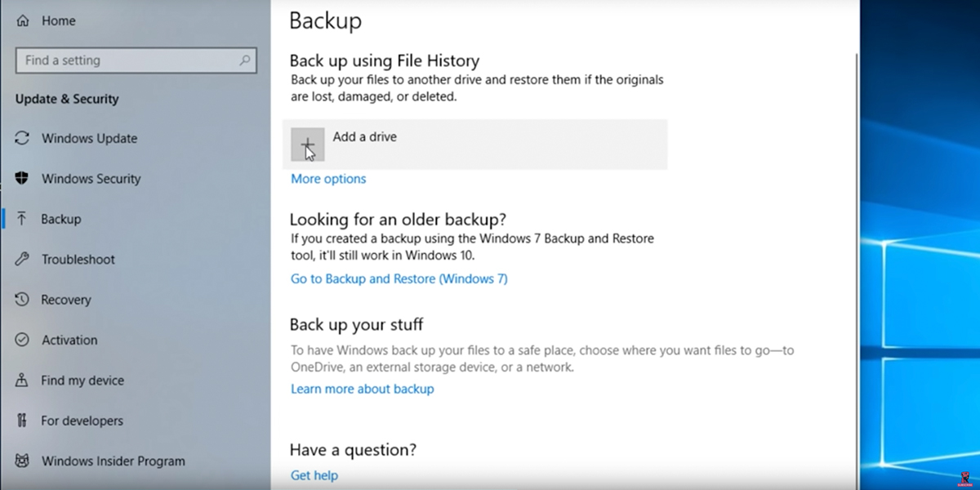Open Learn more about backup
980x490 pixels.
click(x=362, y=389)
